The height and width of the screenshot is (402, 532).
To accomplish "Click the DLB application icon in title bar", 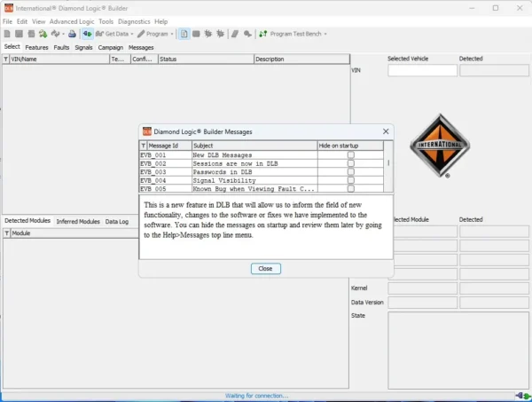I will tap(9, 8).
